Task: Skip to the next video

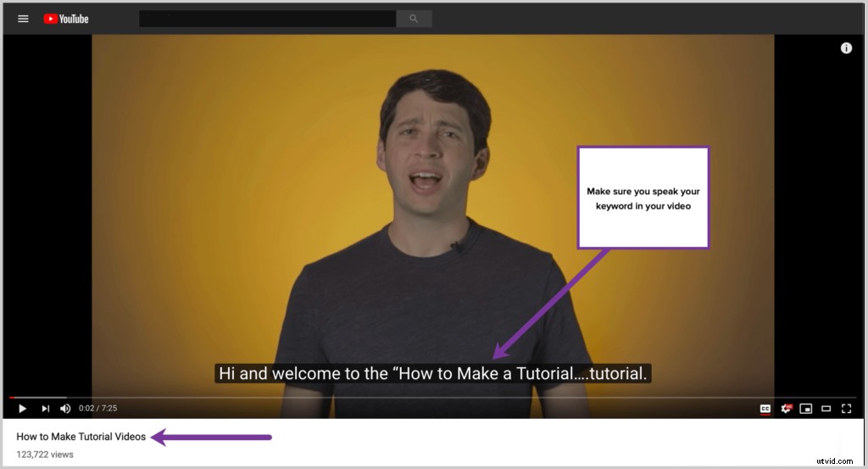Action: click(x=46, y=409)
